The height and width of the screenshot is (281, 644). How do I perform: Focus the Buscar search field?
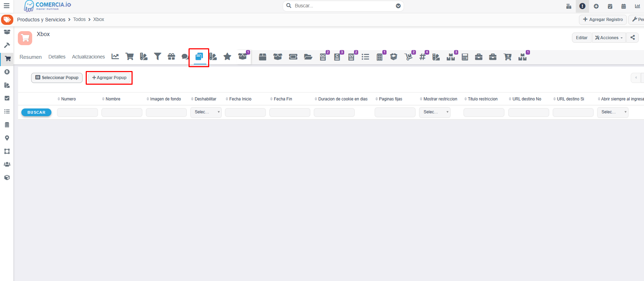(x=343, y=6)
